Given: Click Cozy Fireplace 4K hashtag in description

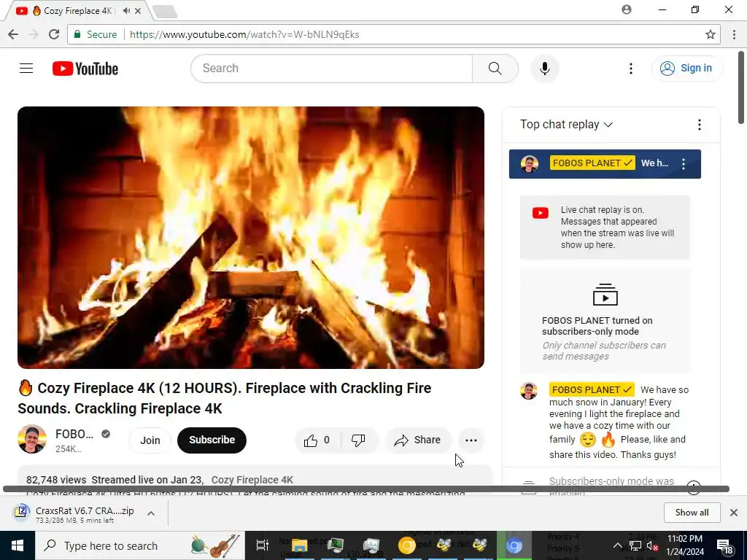Looking at the screenshot, I should click(x=252, y=480).
